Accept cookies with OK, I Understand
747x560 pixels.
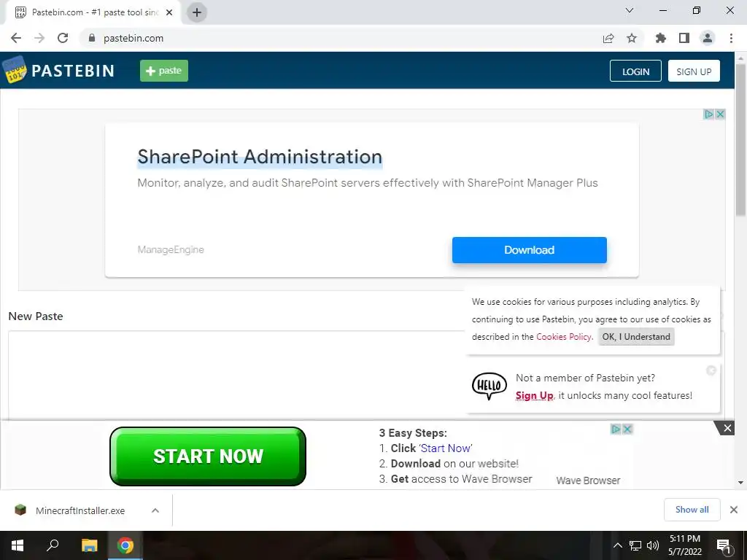click(x=636, y=337)
